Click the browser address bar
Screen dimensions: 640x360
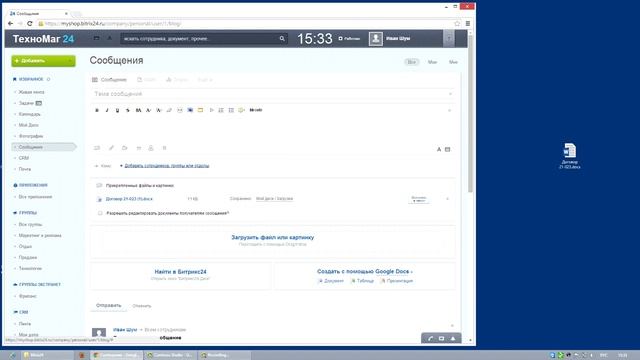[x=245, y=24]
